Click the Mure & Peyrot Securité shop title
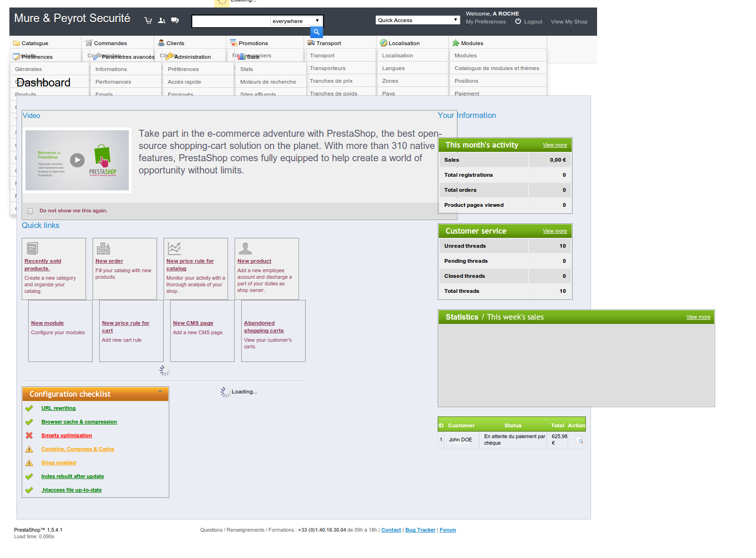The width and height of the screenshot is (756, 558). pos(72,18)
